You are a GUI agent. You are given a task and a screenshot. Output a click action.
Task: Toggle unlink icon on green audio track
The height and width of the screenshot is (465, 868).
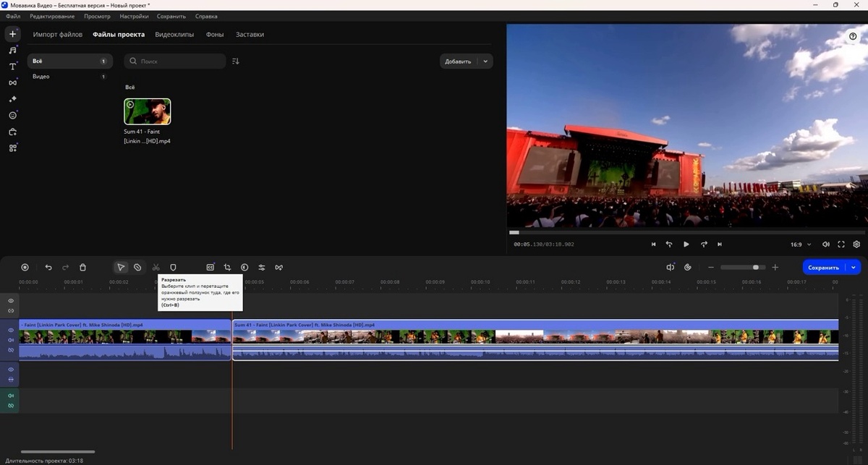[11, 406]
